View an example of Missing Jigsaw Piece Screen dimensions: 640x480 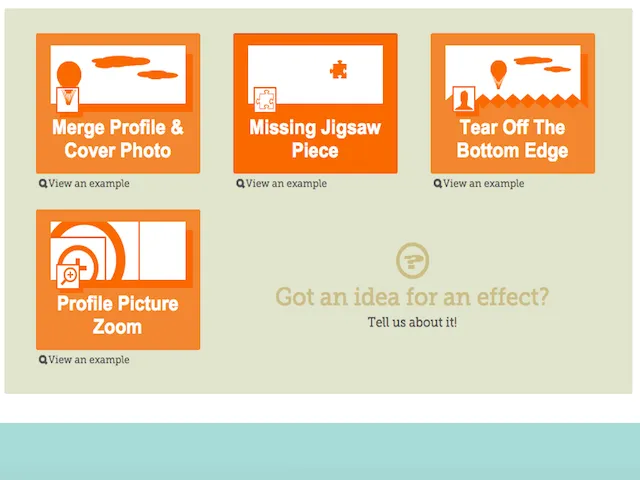point(286,184)
